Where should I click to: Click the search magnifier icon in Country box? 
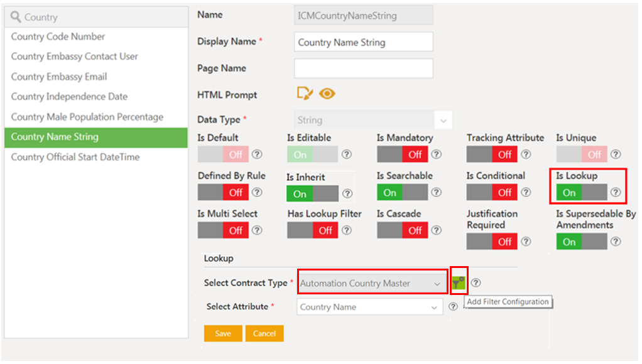pos(15,18)
